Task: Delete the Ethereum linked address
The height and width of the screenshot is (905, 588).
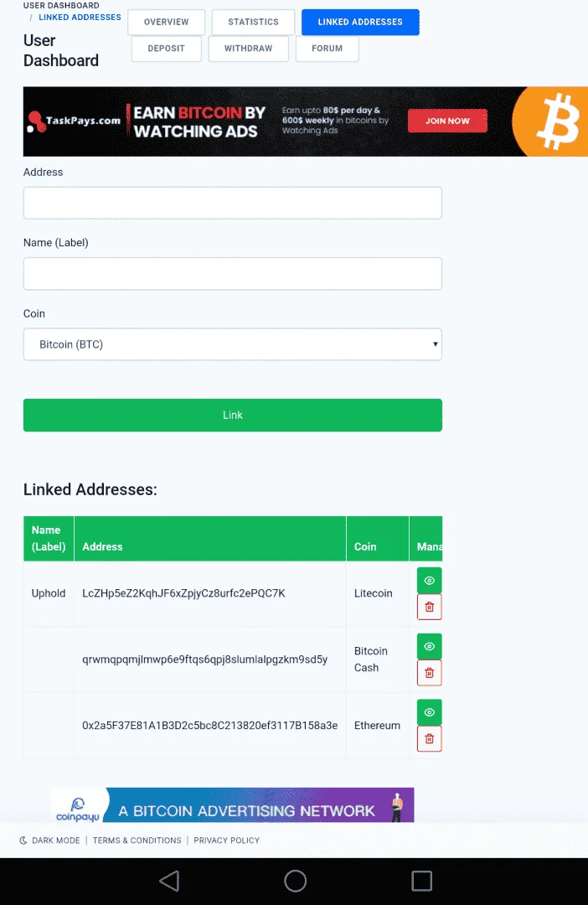Action: click(430, 738)
